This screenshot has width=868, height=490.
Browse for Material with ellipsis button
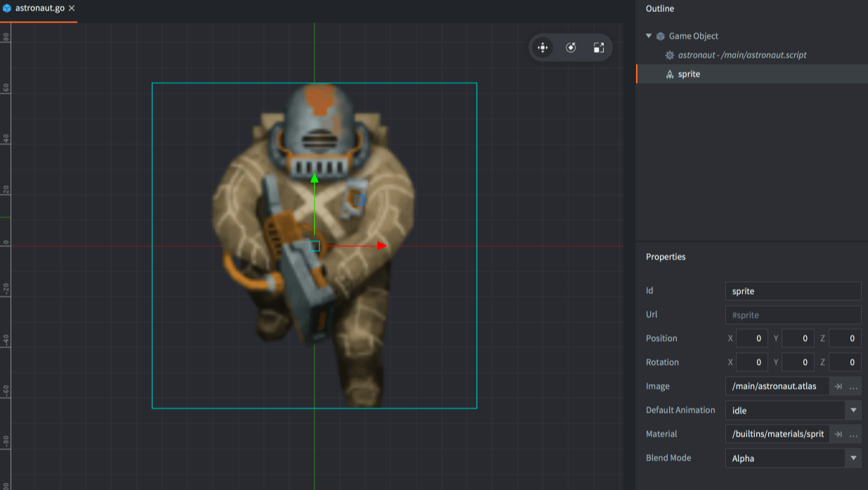(853, 434)
